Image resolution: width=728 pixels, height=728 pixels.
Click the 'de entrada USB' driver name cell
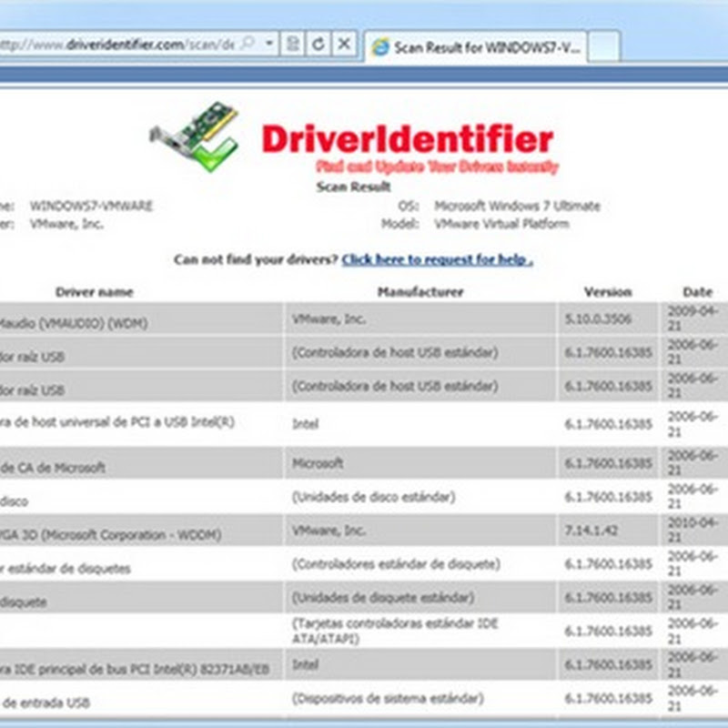pos(141,698)
